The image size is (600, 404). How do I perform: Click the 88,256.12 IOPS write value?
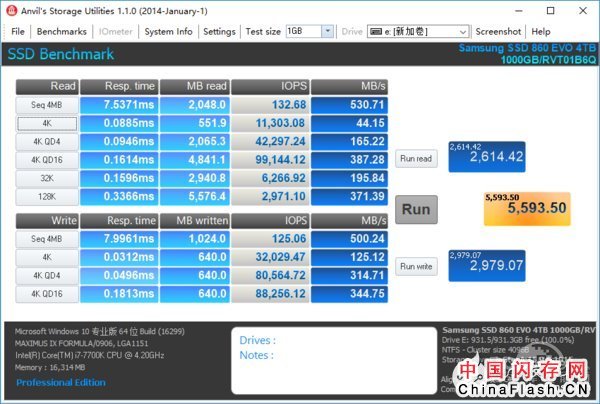click(270, 294)
